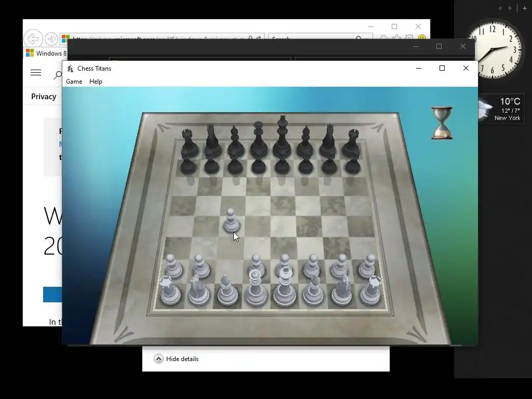This screenshot has width=532, height=399.
Task: Select the white kingside bishop
Action: 313,290
